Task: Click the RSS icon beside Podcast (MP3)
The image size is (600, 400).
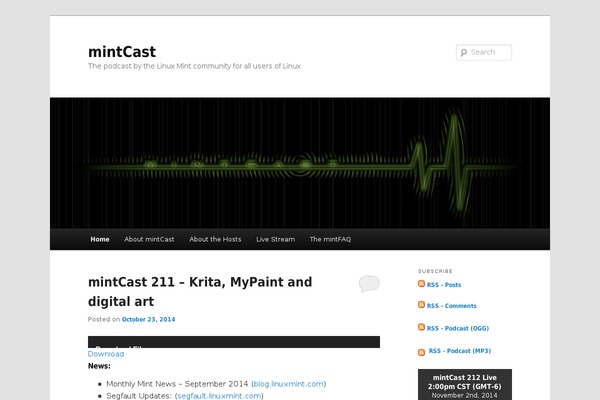Action: [421, 353]
